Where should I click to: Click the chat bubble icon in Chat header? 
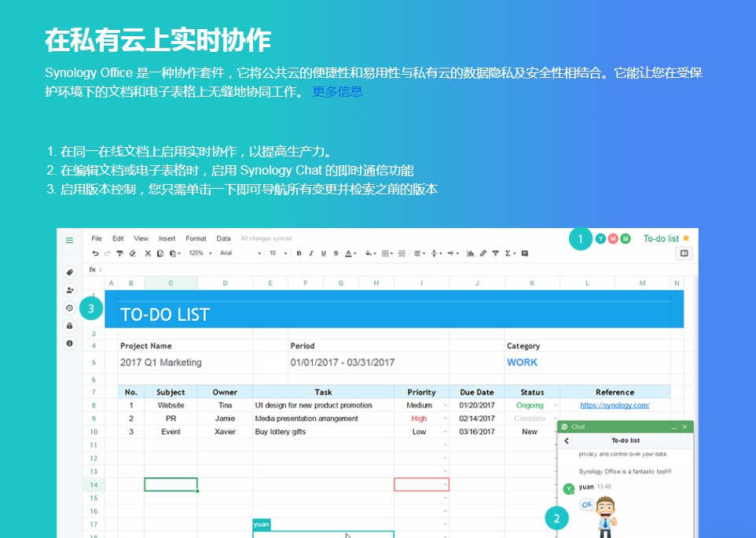(564, 426)
